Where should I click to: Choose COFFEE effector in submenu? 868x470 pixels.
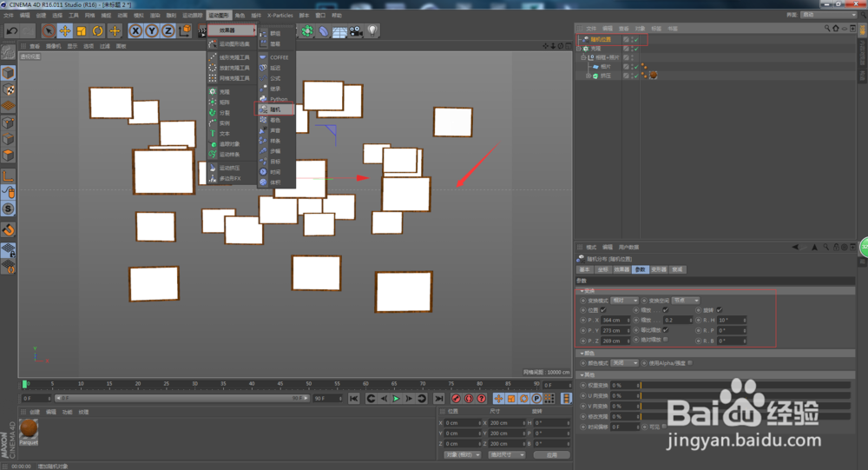tap(276, 57)
